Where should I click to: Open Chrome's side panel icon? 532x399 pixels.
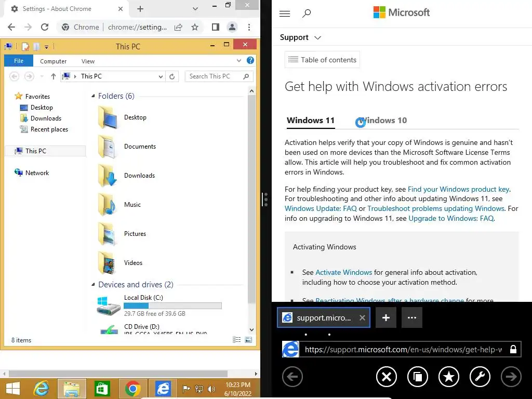point(216,27)
